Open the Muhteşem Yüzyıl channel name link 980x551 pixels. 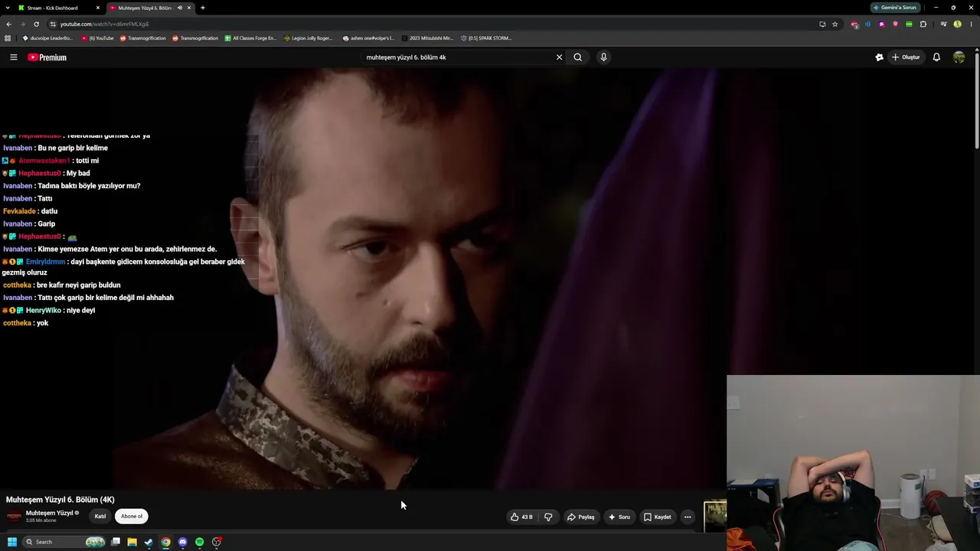[x=49, y=514]
